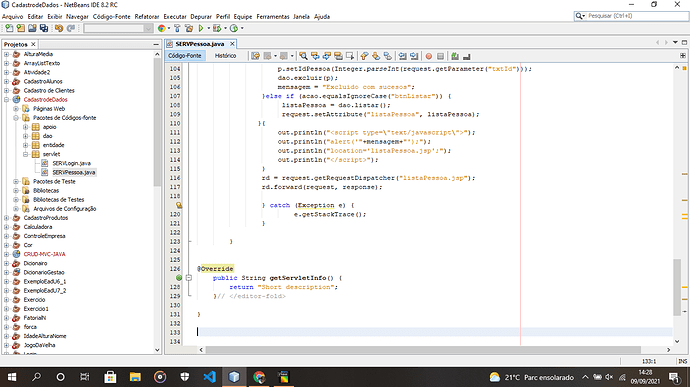Viewport: 690px width, 387px height.
Task: Open dropdown arrow next to Debug icon
Action: click(x=225, y=28)
